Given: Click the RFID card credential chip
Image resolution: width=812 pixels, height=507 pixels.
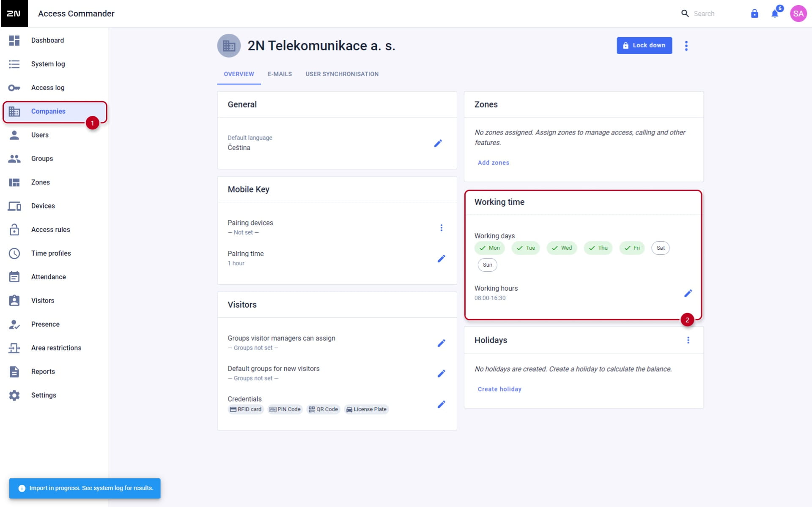Looking at the screenshot, I should [246, 409].
